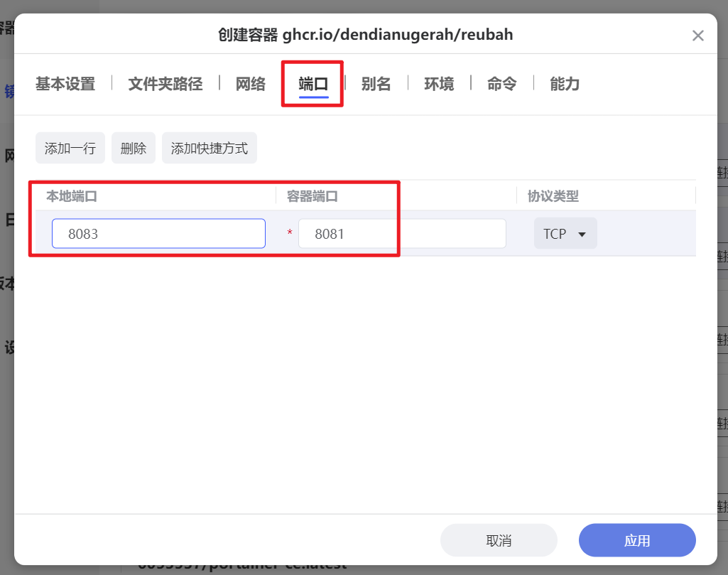
Task: Open the 文件夹路径 tab
Action: 164,83
